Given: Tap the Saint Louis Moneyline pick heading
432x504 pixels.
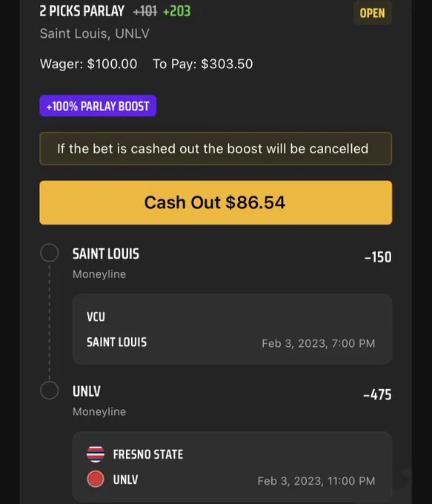Looking at the screenshot, I should tap(106, 253).
